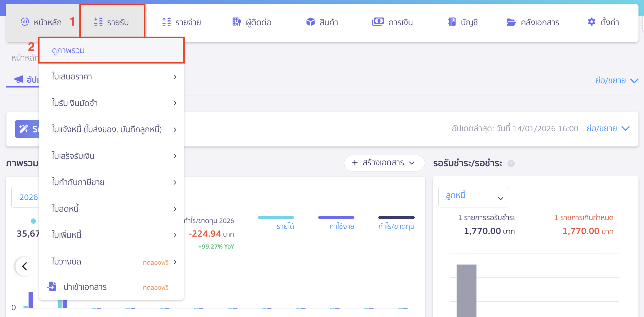Open the ลูกหนี้ dropdown selector
Screen dimensions: 644x317
[x=473, y=197]
